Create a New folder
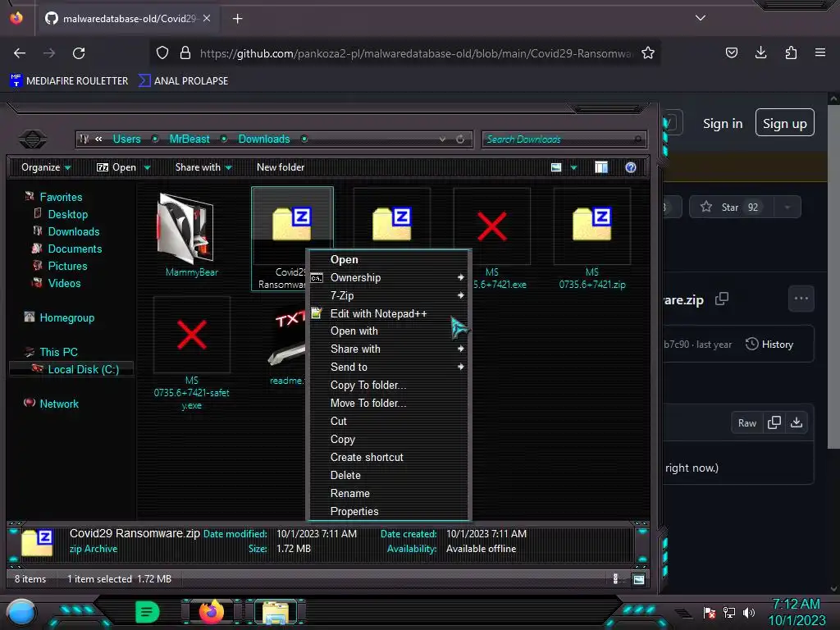Image resolution: width=840 pixels, height=630 pixels. (281, 167)
